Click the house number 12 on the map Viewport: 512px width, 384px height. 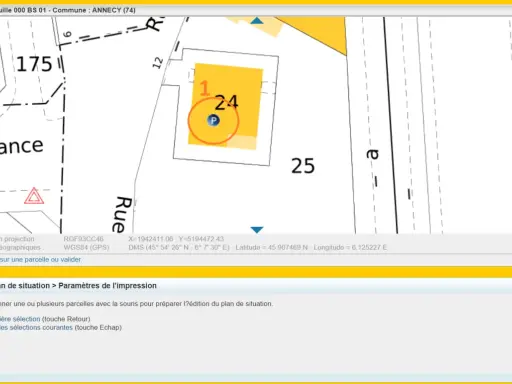(158, 63)
